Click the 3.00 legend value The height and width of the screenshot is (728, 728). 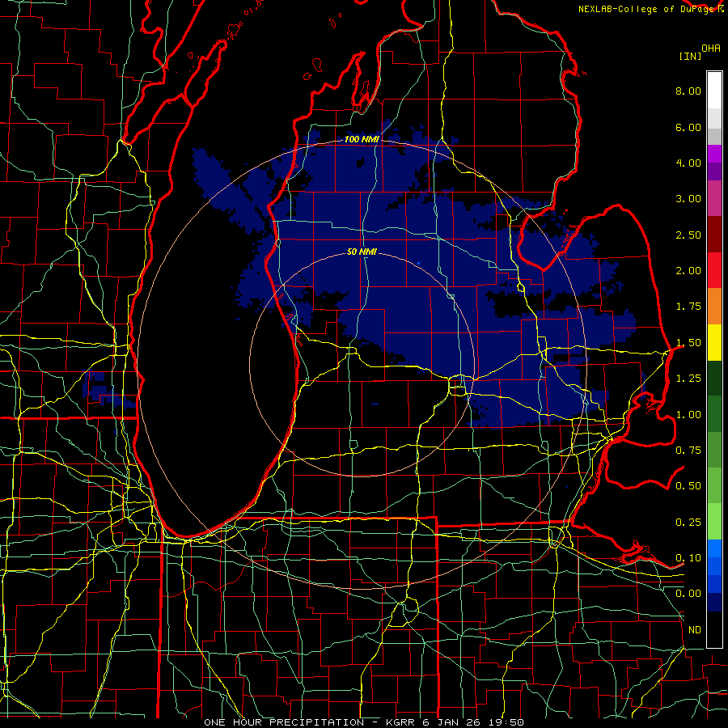coord(688,199)
